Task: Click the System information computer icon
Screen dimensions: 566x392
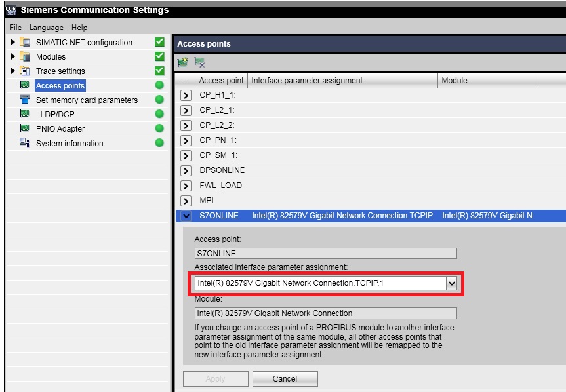Action: (x=24, y=143)
